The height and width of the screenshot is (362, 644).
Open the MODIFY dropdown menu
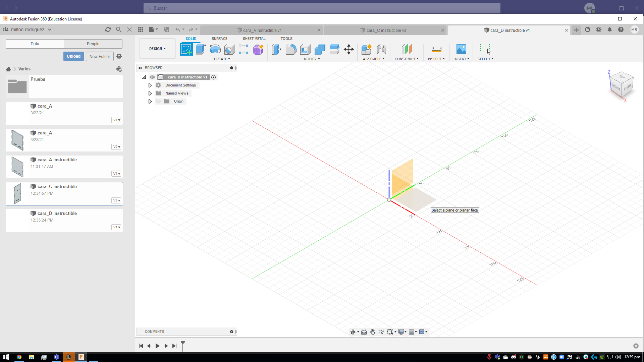312,59
